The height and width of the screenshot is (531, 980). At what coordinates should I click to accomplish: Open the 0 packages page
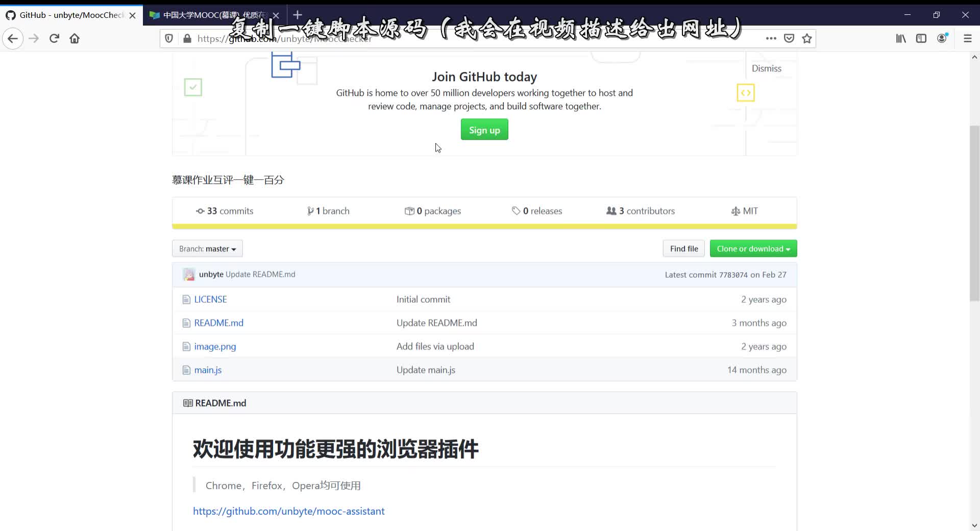433,211
